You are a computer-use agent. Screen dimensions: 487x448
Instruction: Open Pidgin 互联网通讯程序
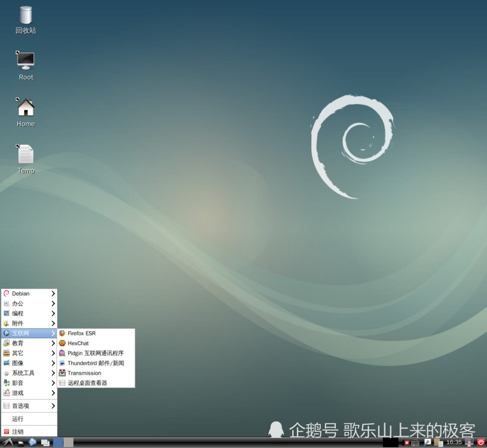(96, 353)
